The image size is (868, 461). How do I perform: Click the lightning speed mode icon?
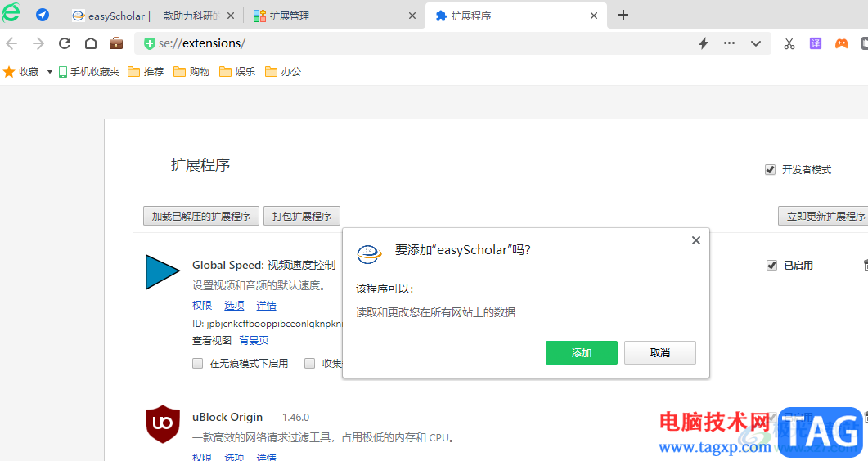(x=704, y=43)
